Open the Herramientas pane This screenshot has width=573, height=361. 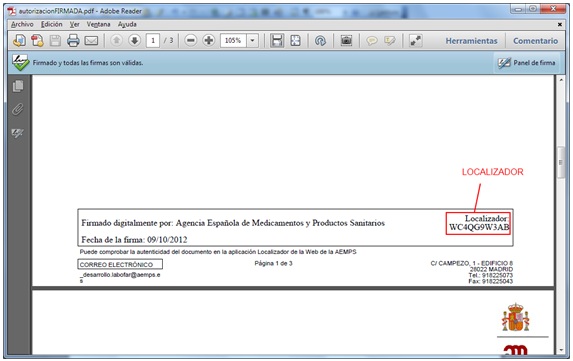[471, 41]
